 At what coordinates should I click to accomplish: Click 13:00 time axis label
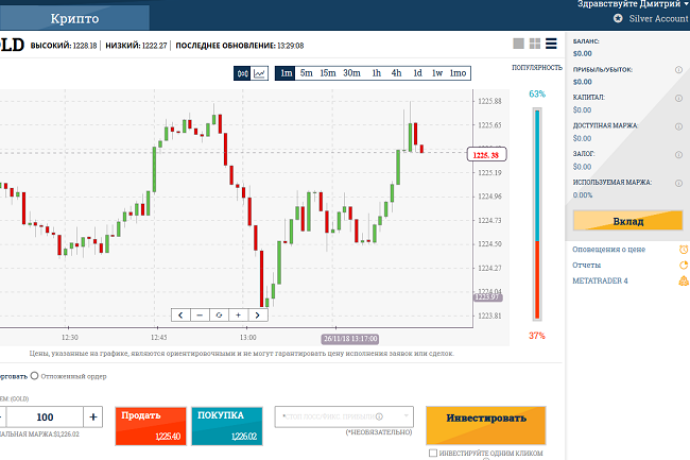pos(248,338)
